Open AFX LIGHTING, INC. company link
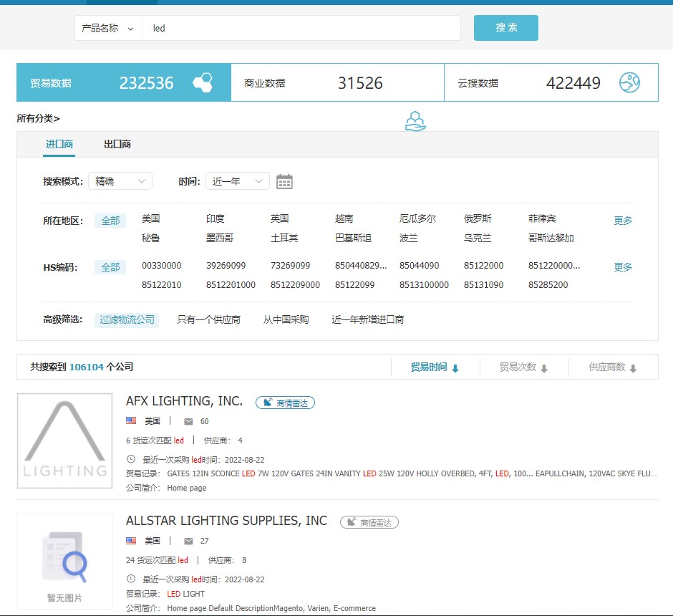673x616 pixels. tap(184, 401)
